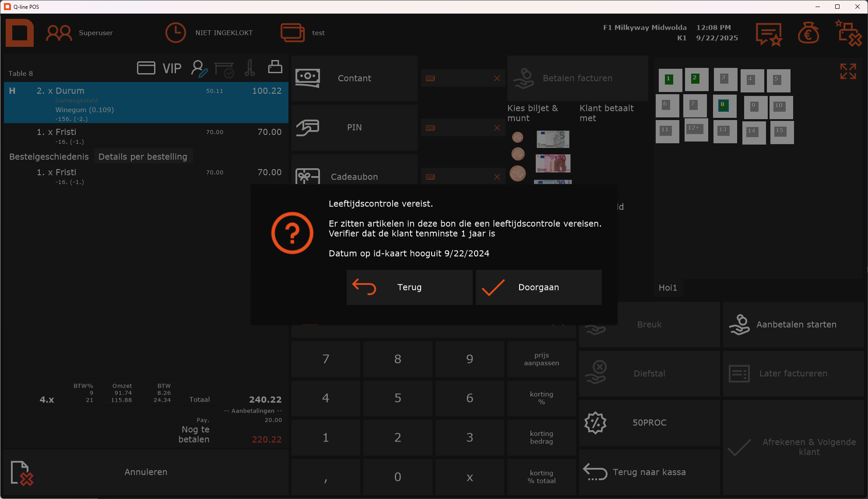Click the review star chat icon
This screenshot has height=499, width=868.
click(x=769, y=34)
